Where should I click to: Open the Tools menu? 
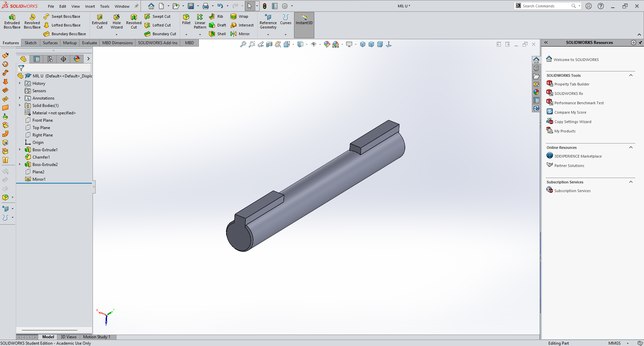pos(105,6)
